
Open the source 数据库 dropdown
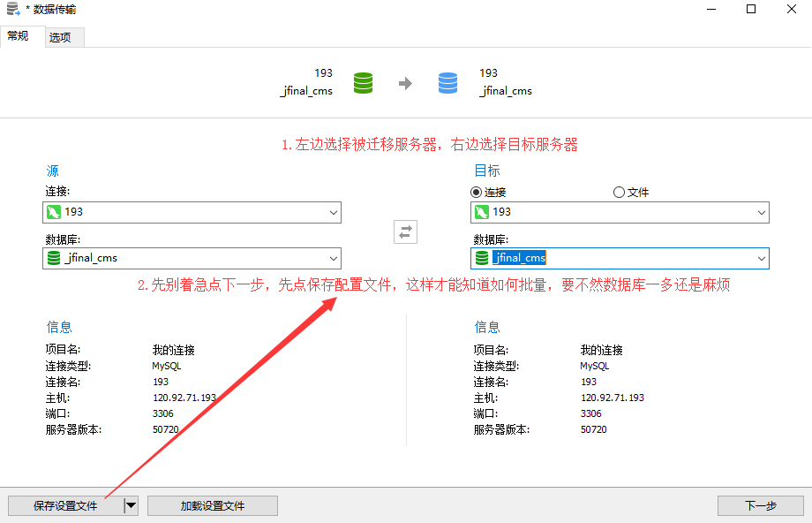(x=334, y=258)
